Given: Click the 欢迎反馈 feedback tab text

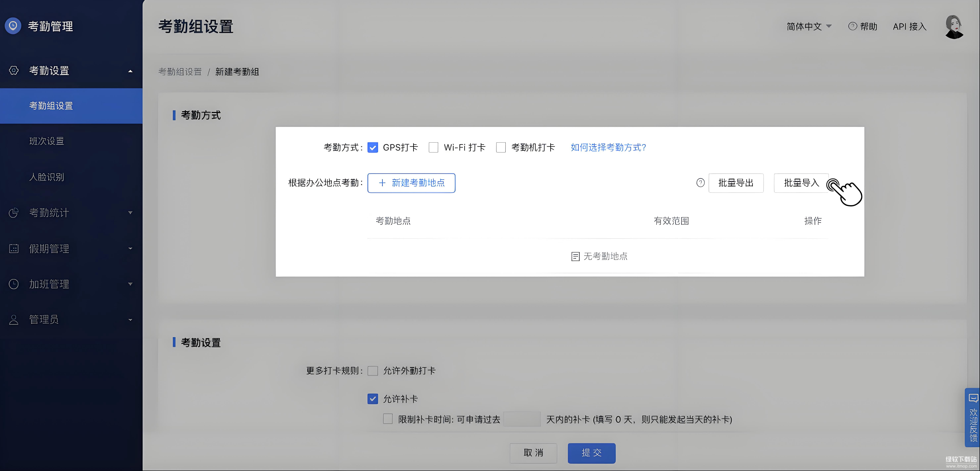Looking at the screenshot, I should [973, 425].
